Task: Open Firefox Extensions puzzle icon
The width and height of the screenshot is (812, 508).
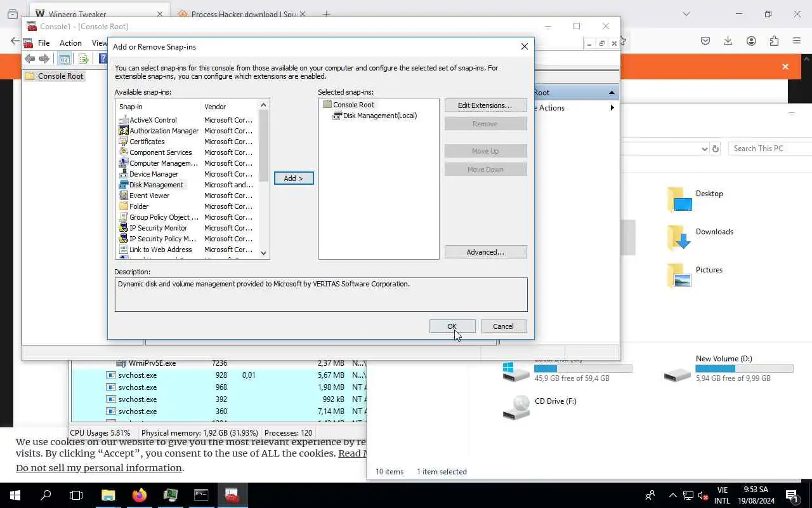Action: pyautogui.click(x=774, y=41)
